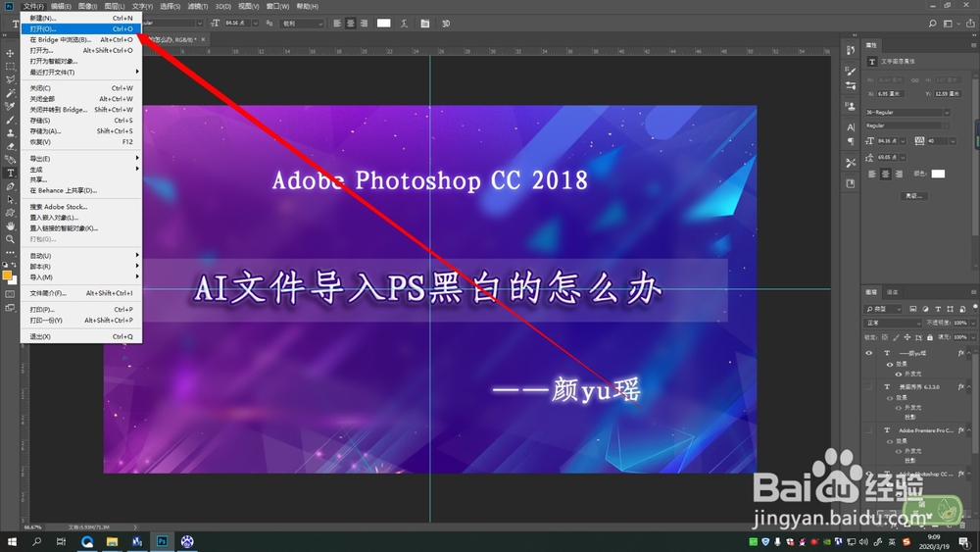980x552 pixels.
Task: Select the Magic Wand tool
Action: pyautogui.click(x=10, y=92)
